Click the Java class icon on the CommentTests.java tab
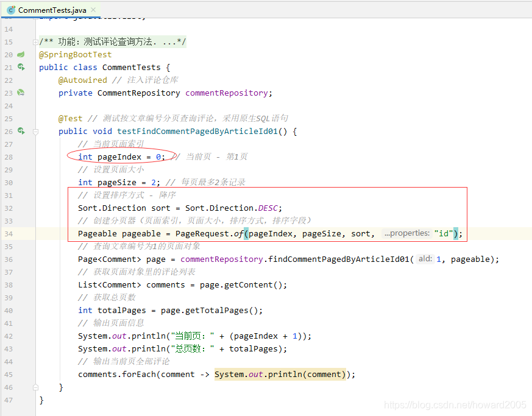The image size is (532, 416). pos(11,10)
